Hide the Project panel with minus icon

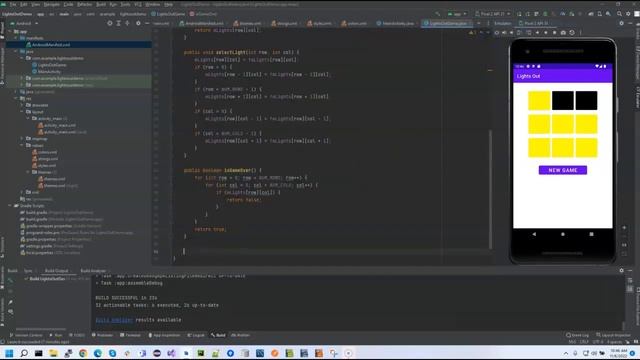[x=147, y=23]
